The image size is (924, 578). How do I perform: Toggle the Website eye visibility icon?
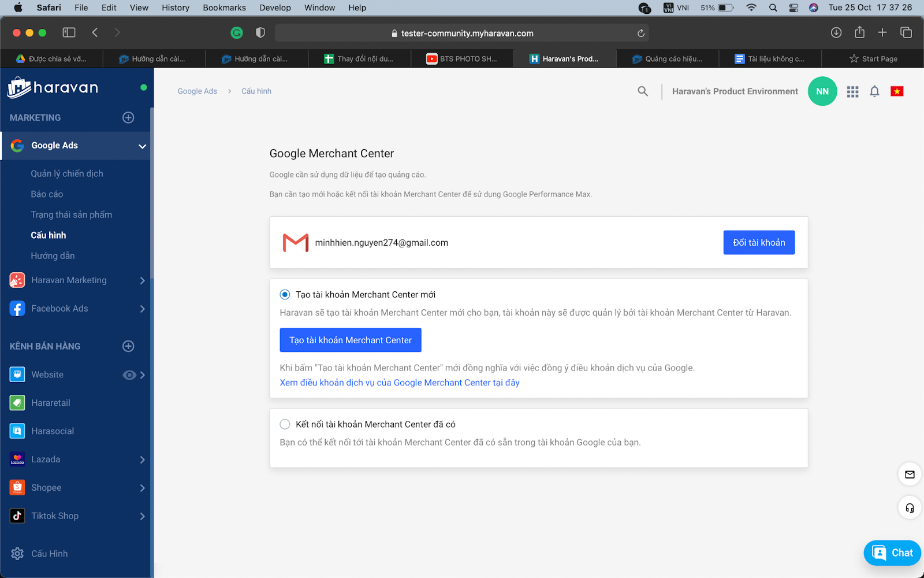point(129,375)
